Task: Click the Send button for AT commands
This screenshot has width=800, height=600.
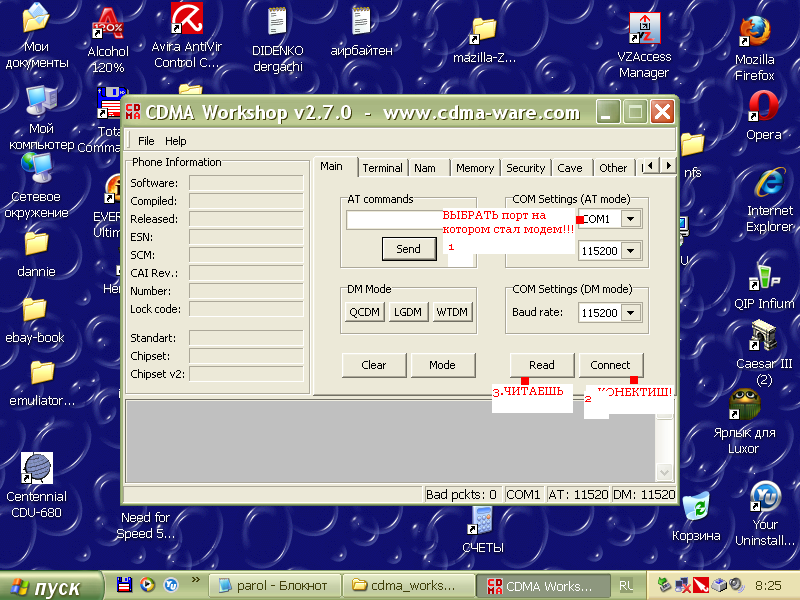Action: click(409, 249)
